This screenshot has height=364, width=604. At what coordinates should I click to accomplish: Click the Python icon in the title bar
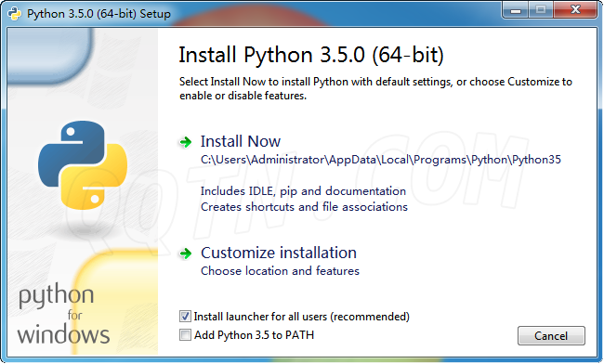(x=14, y=14)
